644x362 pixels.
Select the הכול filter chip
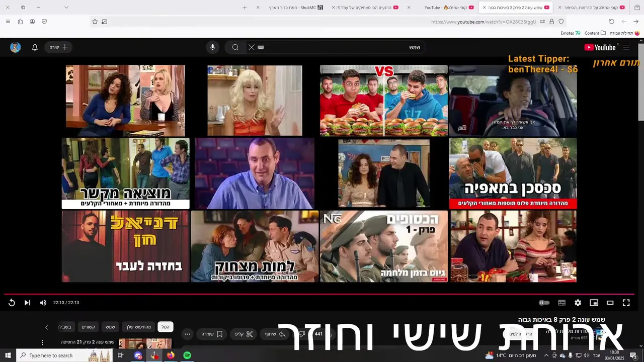click(166, 327)
